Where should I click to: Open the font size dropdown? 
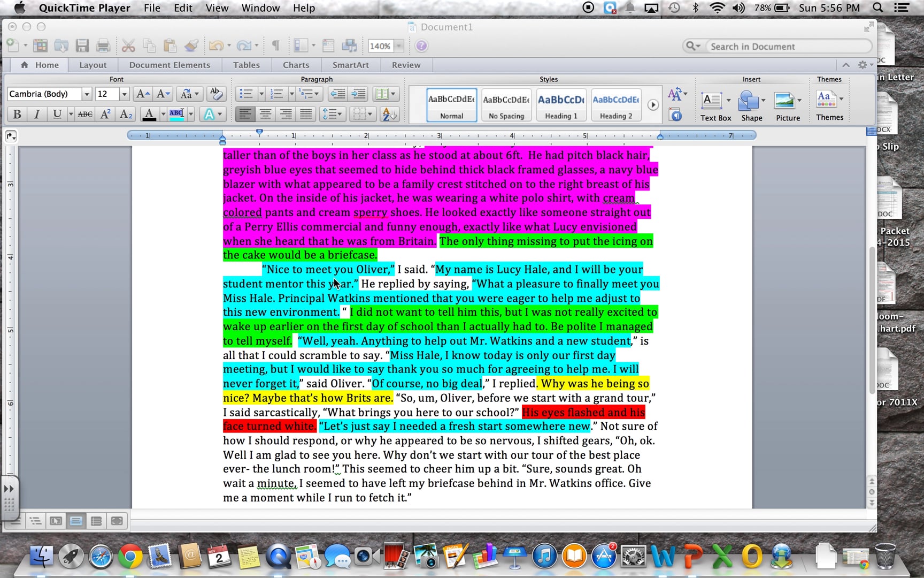tap(124, 94)
